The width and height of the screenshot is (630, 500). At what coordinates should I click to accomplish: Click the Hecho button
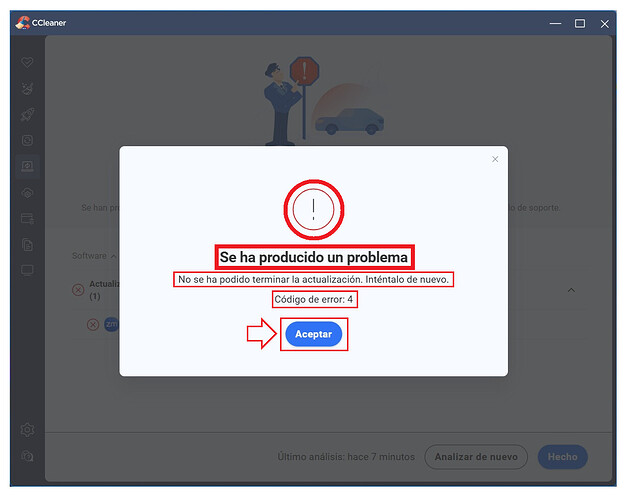[x=562, y=457]
